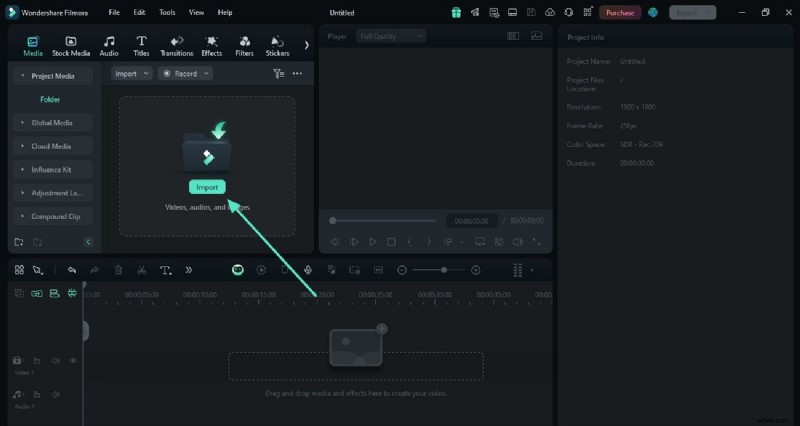
Task: Open the Full Quality player dropdown
Action: (x=391, y=36)
